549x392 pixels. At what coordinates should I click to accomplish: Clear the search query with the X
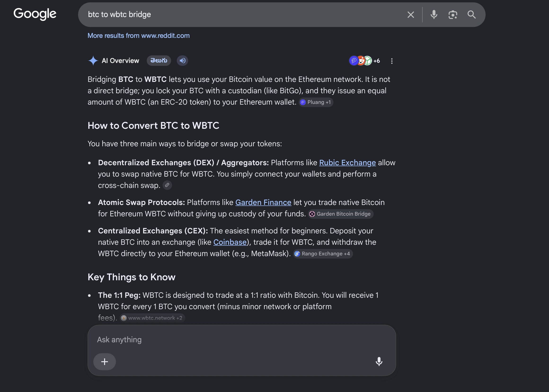pos(411,15)
